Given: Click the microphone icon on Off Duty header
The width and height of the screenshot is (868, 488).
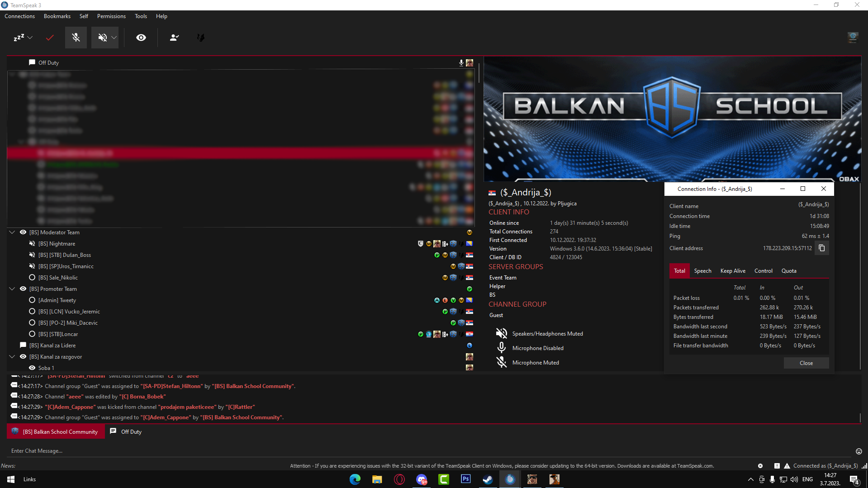Looking at the screenshot, I should tap(461, 63).
